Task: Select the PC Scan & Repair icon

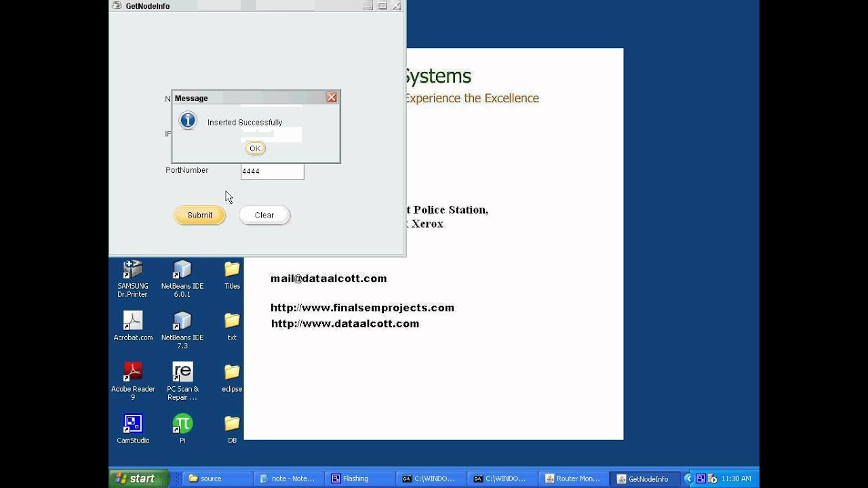Action: click(x=182, y=382)
